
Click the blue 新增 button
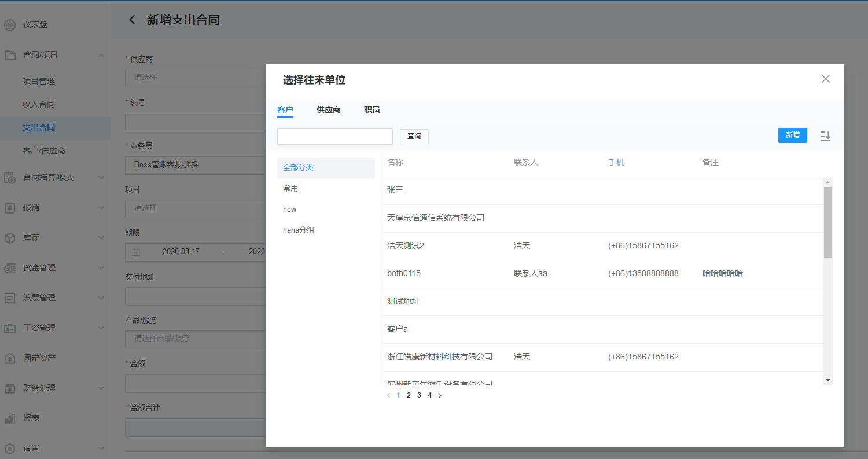793,135
